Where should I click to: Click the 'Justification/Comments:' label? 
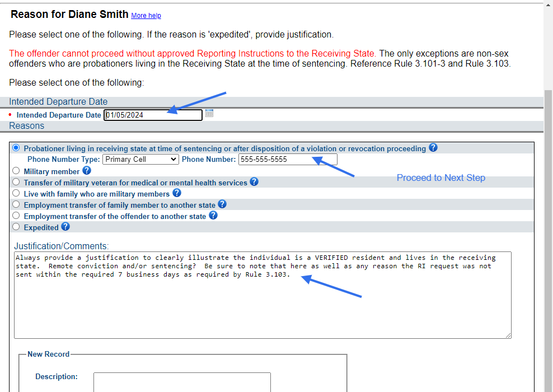[62, 246]
